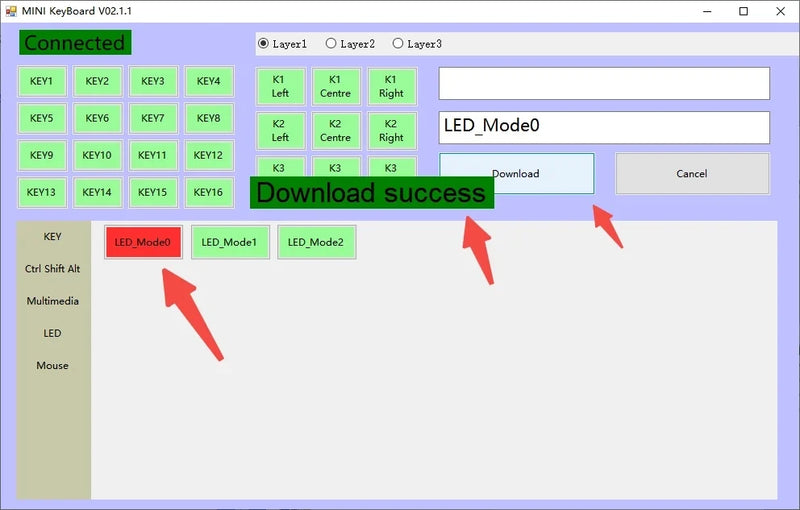
Task: Click the K1 Centre knob button
Action: (x=336, y=86)
